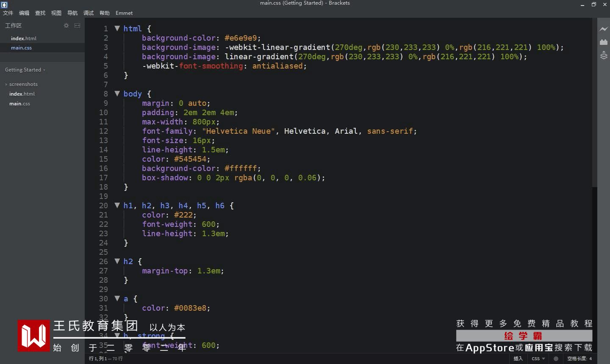
Task: Click the 'margin-top' property on line 27
Action: click(165, 271)
